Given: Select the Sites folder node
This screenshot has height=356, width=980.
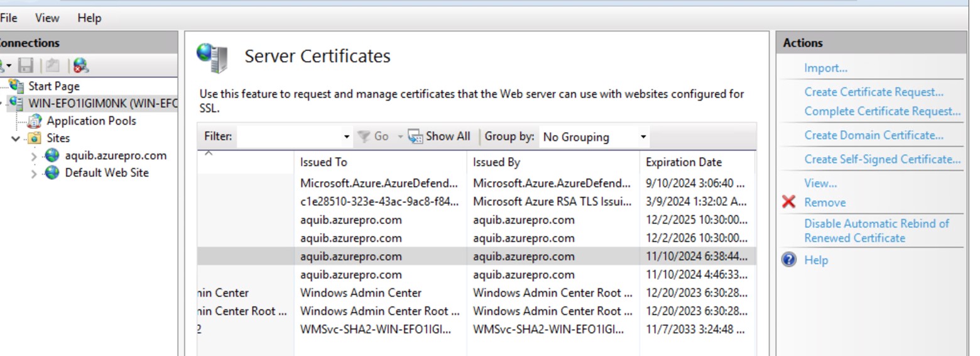Looking at the screenshot, I should 58,138.
